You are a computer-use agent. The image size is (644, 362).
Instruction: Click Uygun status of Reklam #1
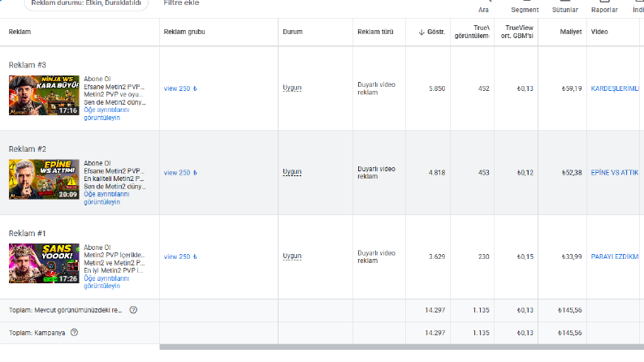292,256
